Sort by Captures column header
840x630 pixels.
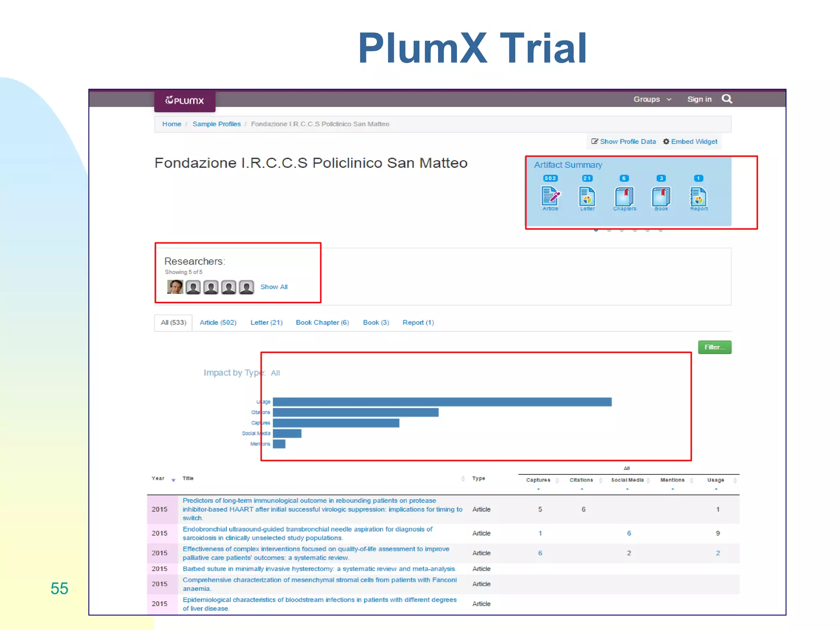click(x=538, y=480)
